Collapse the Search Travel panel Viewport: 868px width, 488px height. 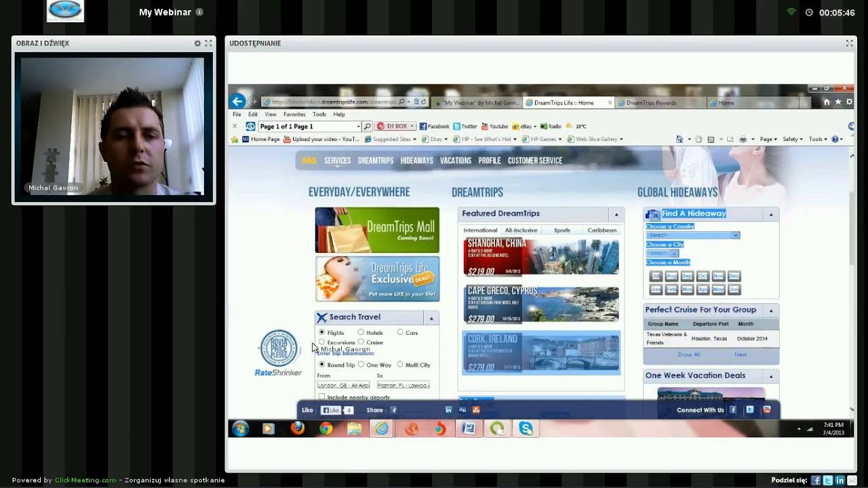(431, 318)
